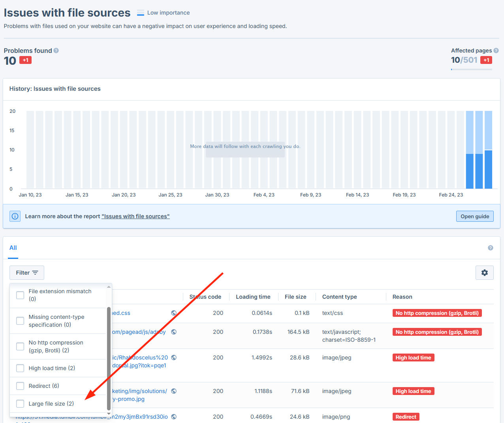Screen dimensions: 504x423
Task: Toggle the Redirect filter checkbox
Action: [x=20, y=386]
